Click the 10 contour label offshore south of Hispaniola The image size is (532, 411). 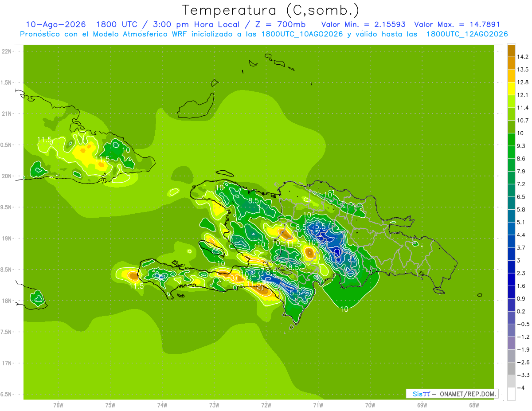click(344, 309)
